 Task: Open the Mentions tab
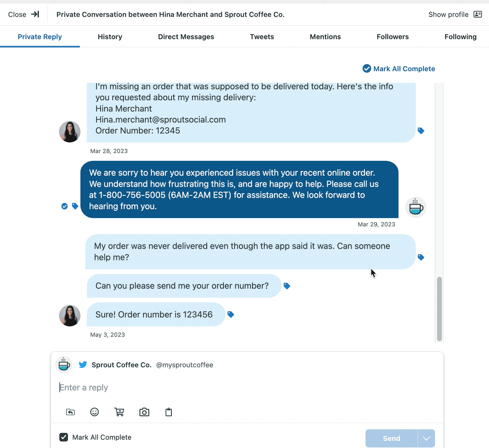coord(325,37)
